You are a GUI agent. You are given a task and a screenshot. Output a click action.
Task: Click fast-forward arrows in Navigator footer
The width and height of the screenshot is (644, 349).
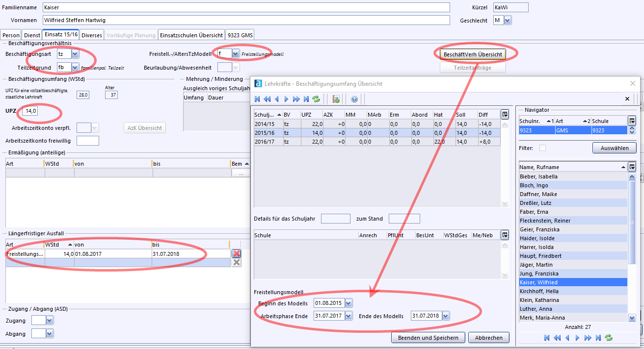click(x=588, y=338)
